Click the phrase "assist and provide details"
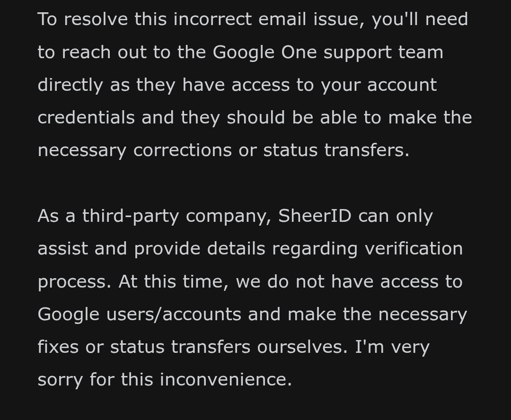Viewport: 511px width, 420px height. tap(151, 249)
